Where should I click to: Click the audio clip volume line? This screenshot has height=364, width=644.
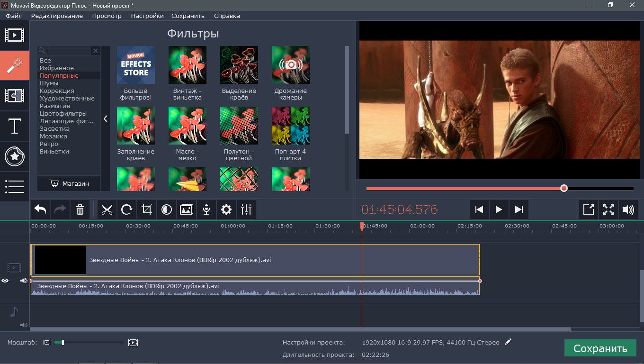pyautogui.click(x=255, y=281)
